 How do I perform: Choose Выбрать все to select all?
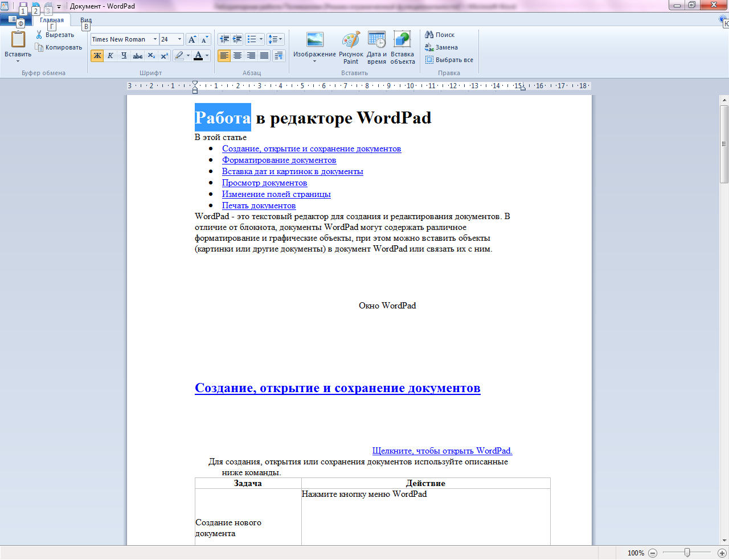click(x=449, y=60)
